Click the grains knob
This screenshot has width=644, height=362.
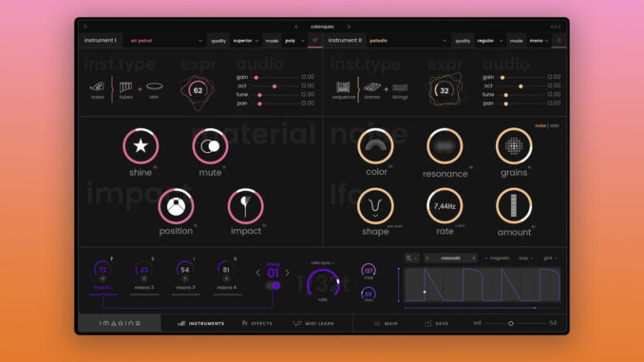[514, 146]
